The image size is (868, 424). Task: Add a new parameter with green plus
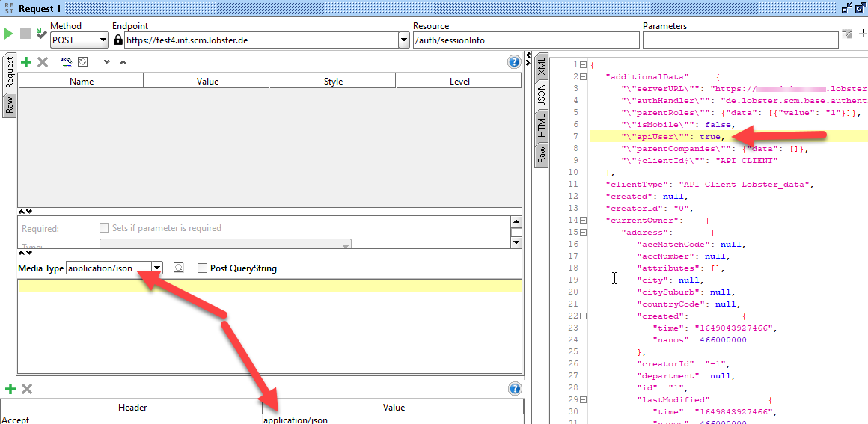(26, 62)
